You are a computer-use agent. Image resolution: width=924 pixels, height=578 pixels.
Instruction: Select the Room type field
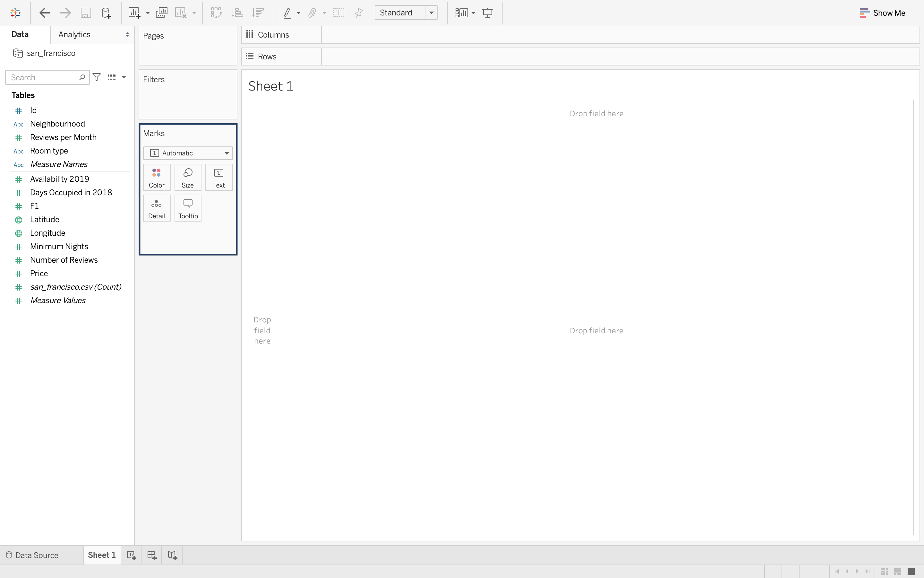coord(49,151)
